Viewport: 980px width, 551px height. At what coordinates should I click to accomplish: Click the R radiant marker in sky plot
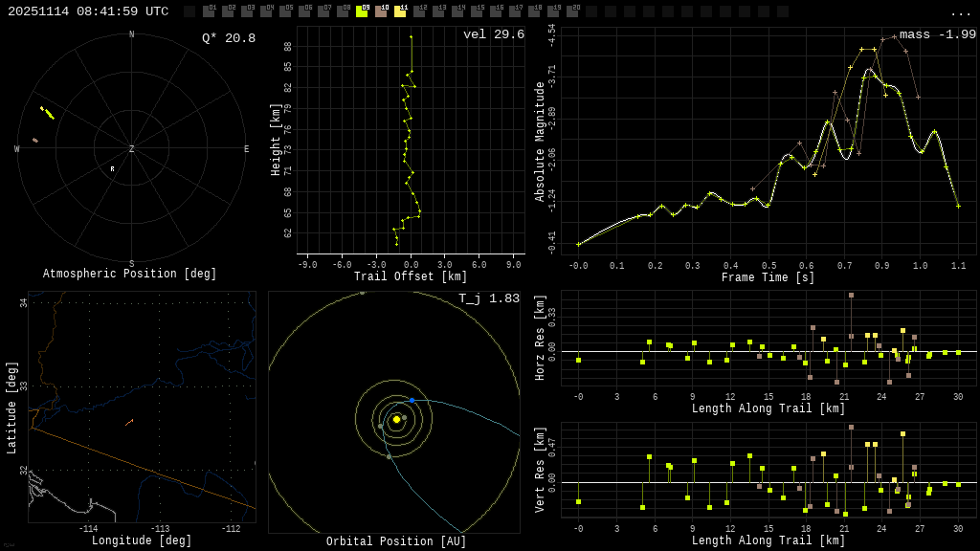click(112, 169)
